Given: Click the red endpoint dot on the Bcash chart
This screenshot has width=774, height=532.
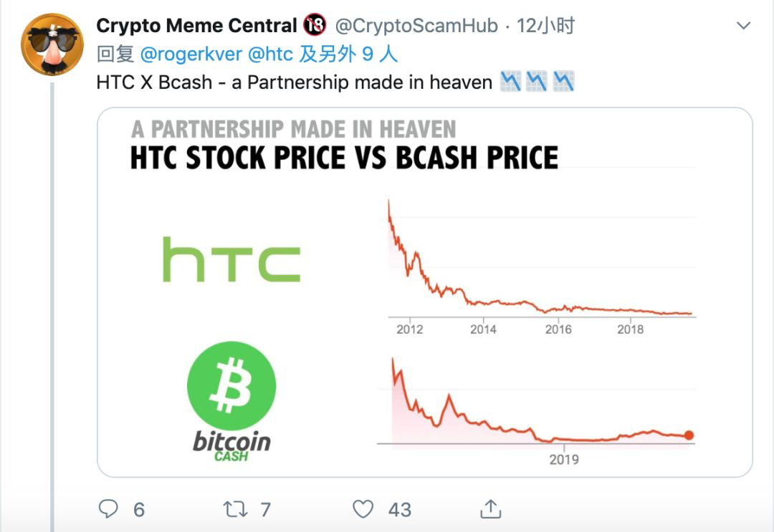Looking at the screenshot, I should (x=689, y=435).
